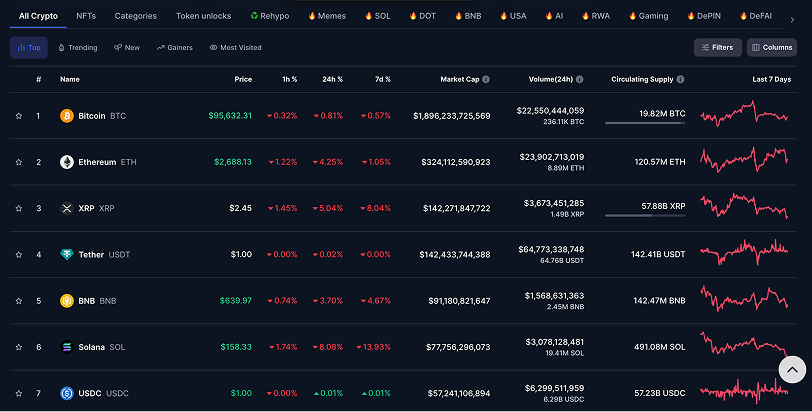Viewport: 812px width, 412px height.
Task: Click the Solana logo icon
Action: (67, 347)
